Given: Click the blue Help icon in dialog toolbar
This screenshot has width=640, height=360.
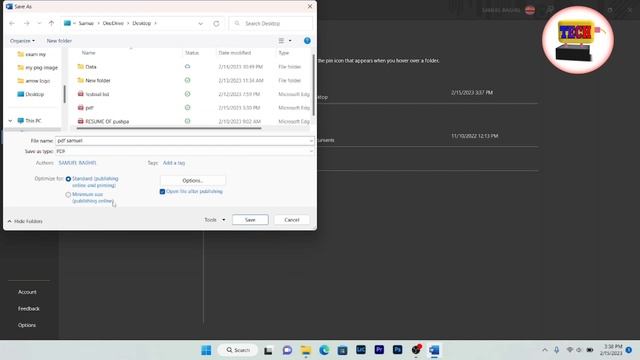Looking at the screenshot, I should [307, 41].
